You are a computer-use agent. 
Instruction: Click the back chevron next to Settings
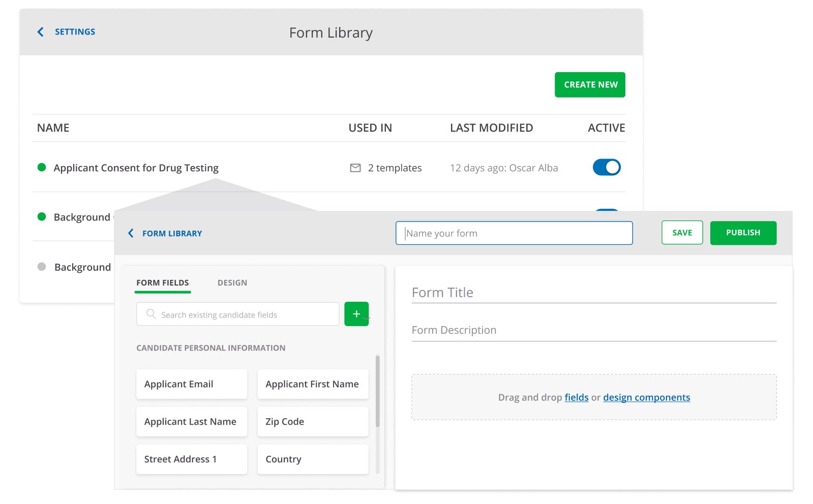point(41,32)
